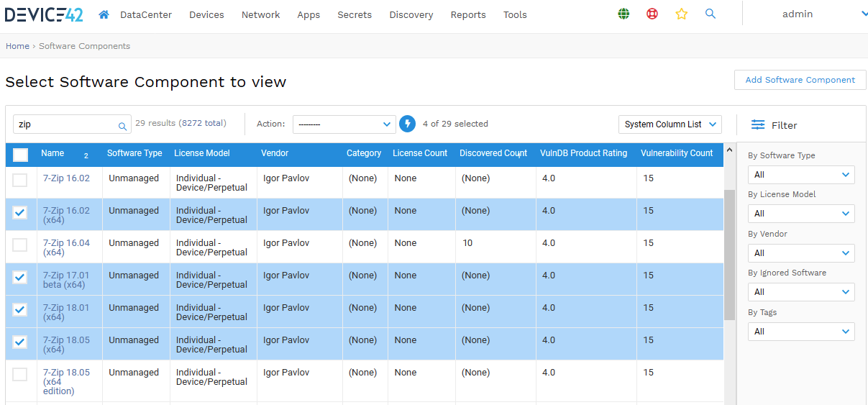Open the System Column List dropdown
This screenshot has height=405, width=868.
(670, 124)
